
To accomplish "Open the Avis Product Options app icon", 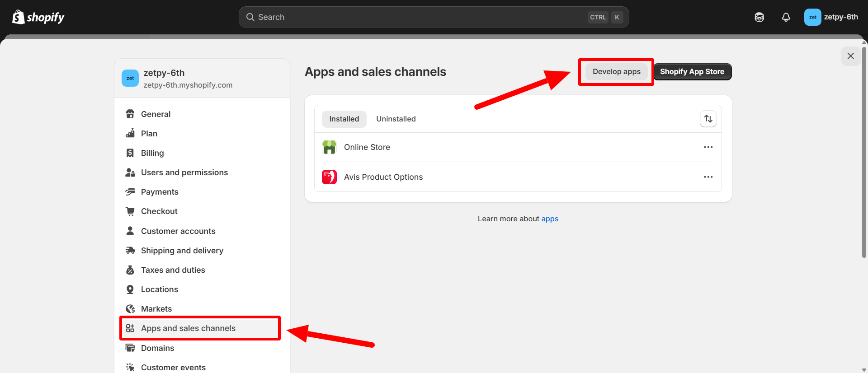I will coord(329,177).
